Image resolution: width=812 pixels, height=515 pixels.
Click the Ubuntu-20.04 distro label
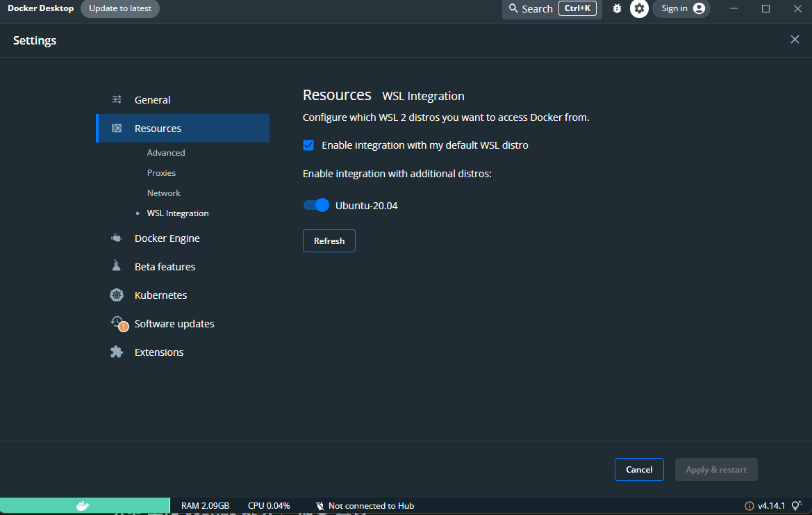[x=367, y=206]
